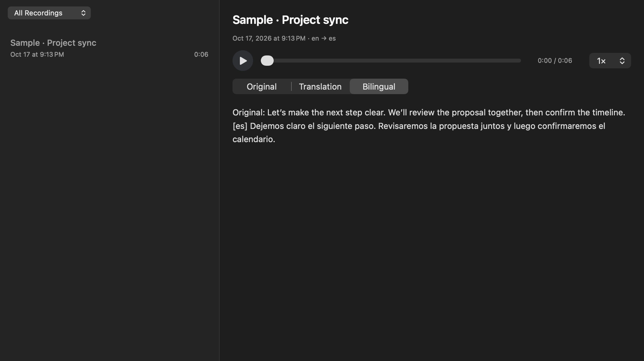Click the 0:06 duration in the recording list
The width and height of the screenshot is (644, 361).
coord(201,54)
